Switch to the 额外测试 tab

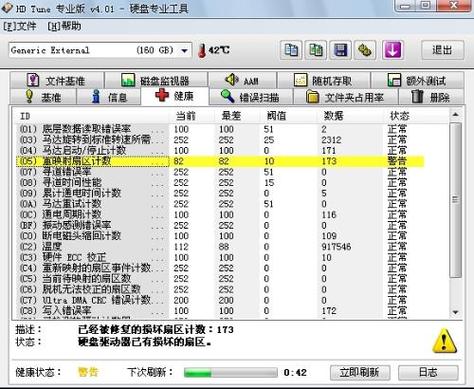pos(418,80)
